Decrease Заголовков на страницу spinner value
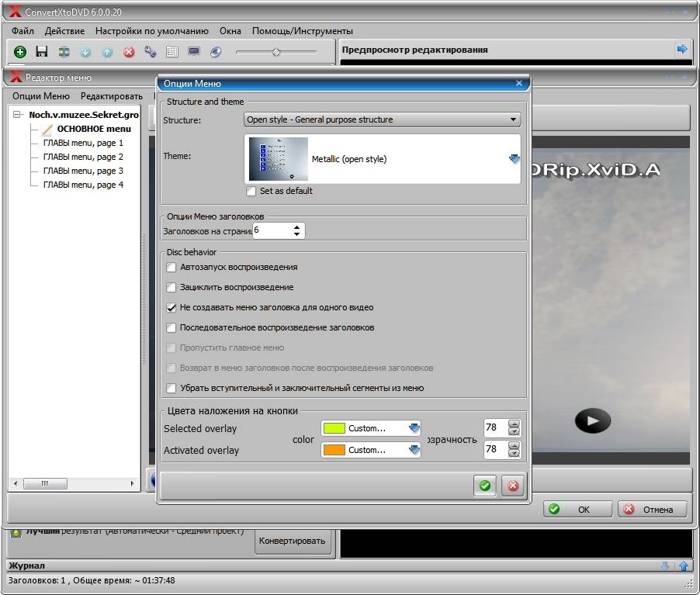 point(297,234)
